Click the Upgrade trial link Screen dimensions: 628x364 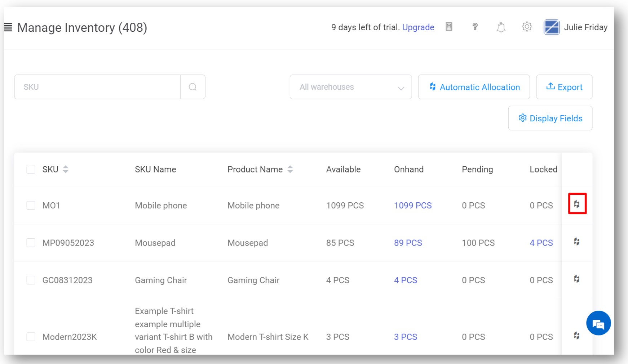pos(418,27)
